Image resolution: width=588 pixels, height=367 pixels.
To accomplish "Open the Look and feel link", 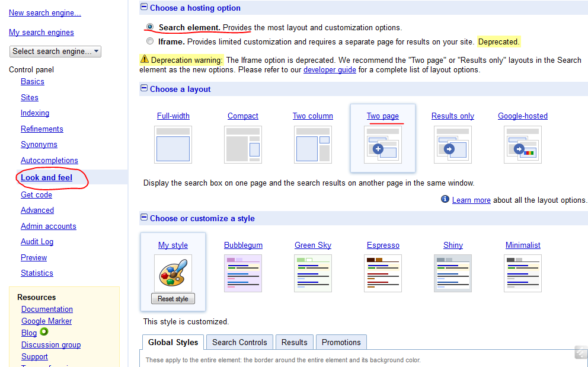I will 46,177.
